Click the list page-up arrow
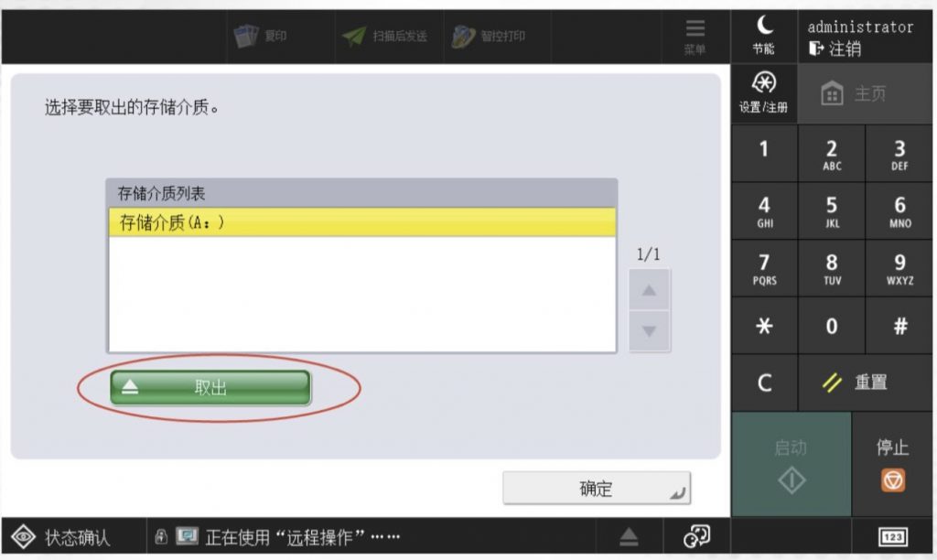This screenshot has width=937, height=560. [x=649, y=290]
